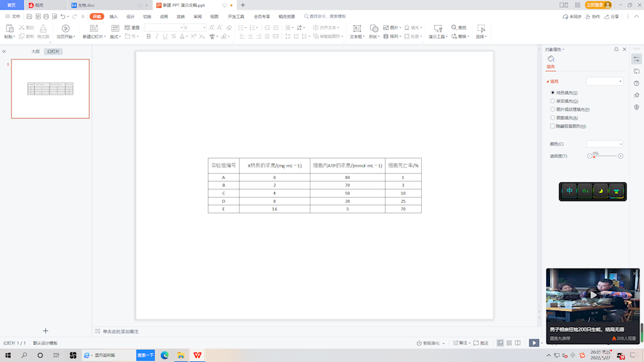This screenshot has width=644, height=362.
Task: Open Presentation Tools (演示工具)
Action: click(438, 31)
